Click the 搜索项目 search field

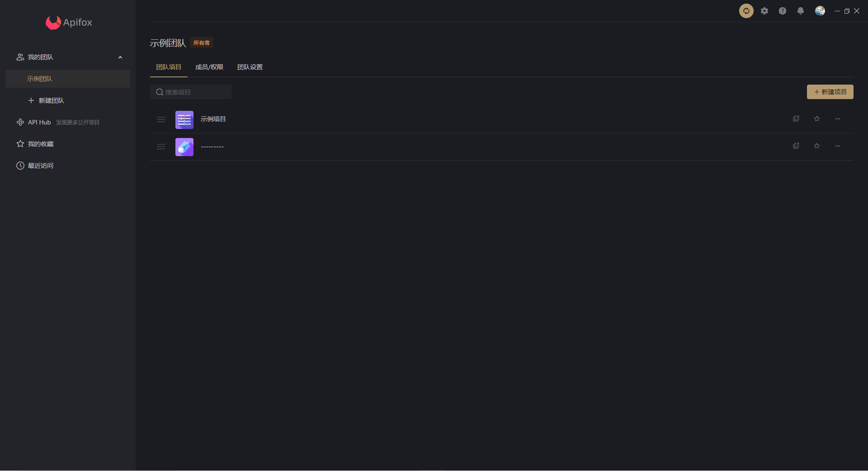click(x=191, y=92)
